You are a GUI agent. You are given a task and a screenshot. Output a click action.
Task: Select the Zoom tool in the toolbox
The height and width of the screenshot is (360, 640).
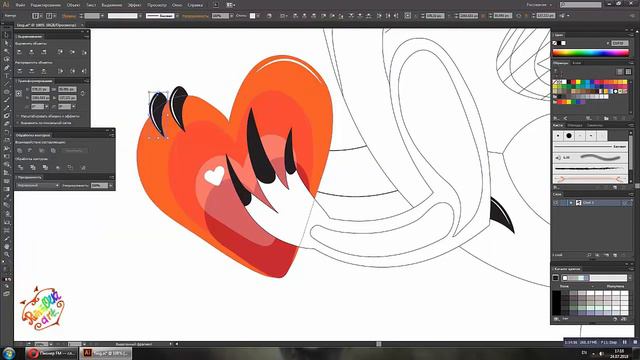click(6, 254)
